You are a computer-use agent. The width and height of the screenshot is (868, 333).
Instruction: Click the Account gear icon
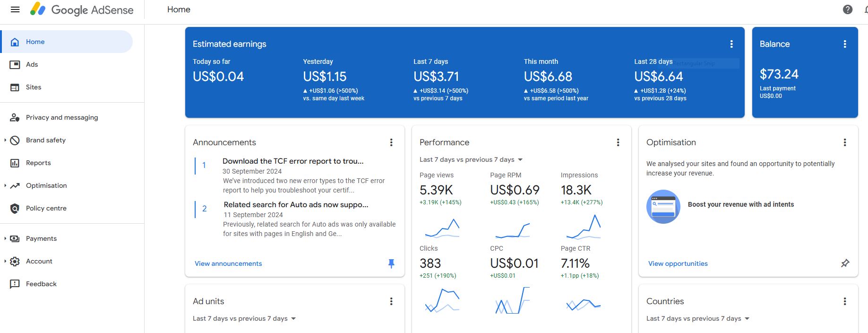tap(15, 261)
